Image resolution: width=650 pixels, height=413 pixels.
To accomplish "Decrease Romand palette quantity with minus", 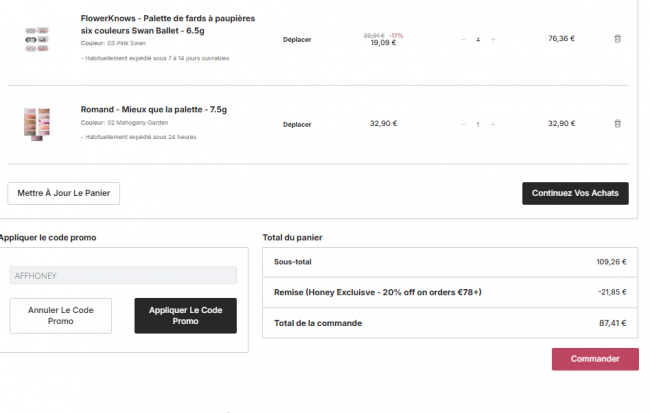I will pyautogui.click(x=463, y=124).
